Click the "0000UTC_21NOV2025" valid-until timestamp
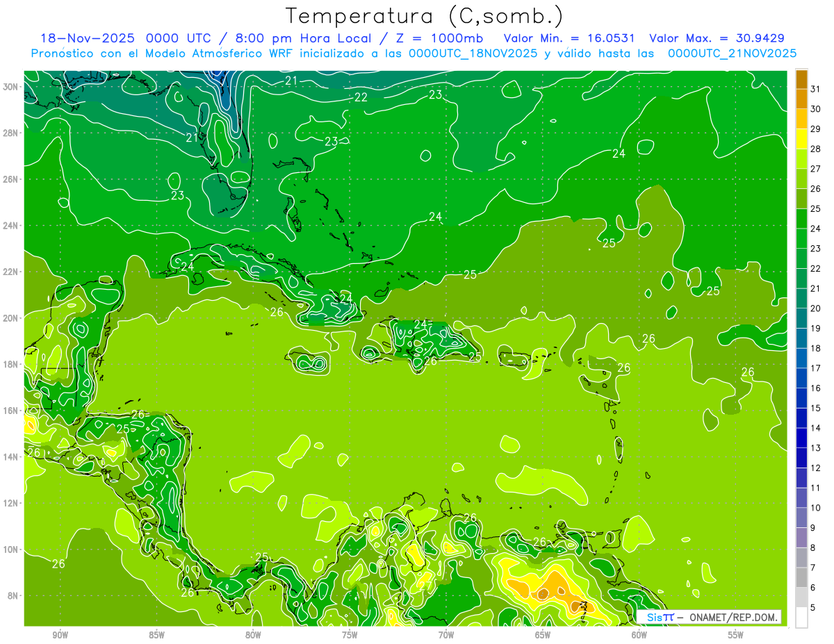The image size is (834, 644). (x=732, y=53)
